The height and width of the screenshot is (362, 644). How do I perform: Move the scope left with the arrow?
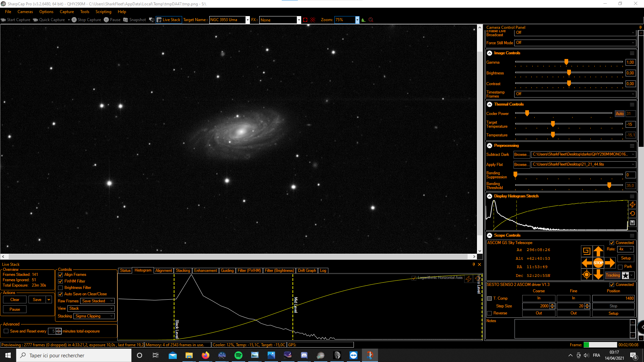point(586,263)
